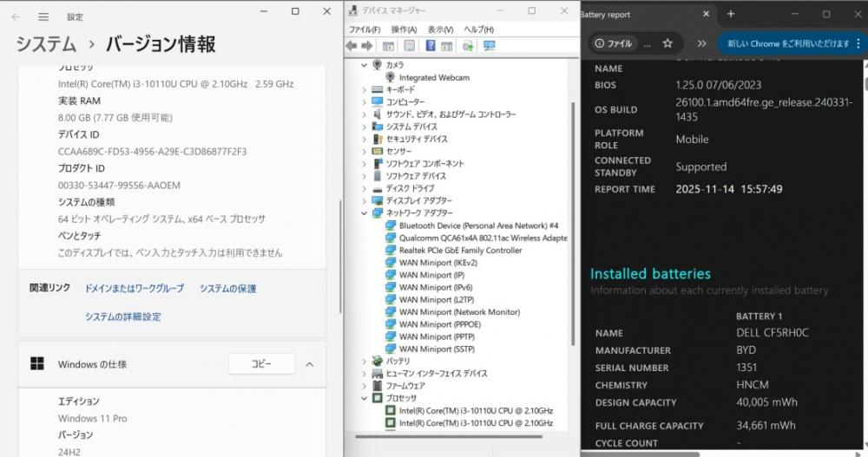Collapse the Windows の仕様 section chevron

pyautogui.click(x=310, y=364)
